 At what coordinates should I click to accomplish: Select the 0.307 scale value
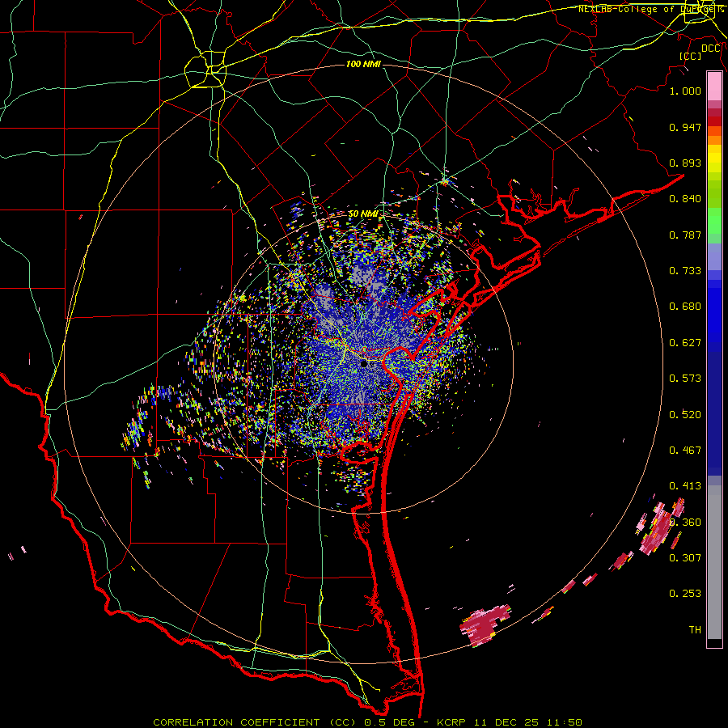[685, 557]
